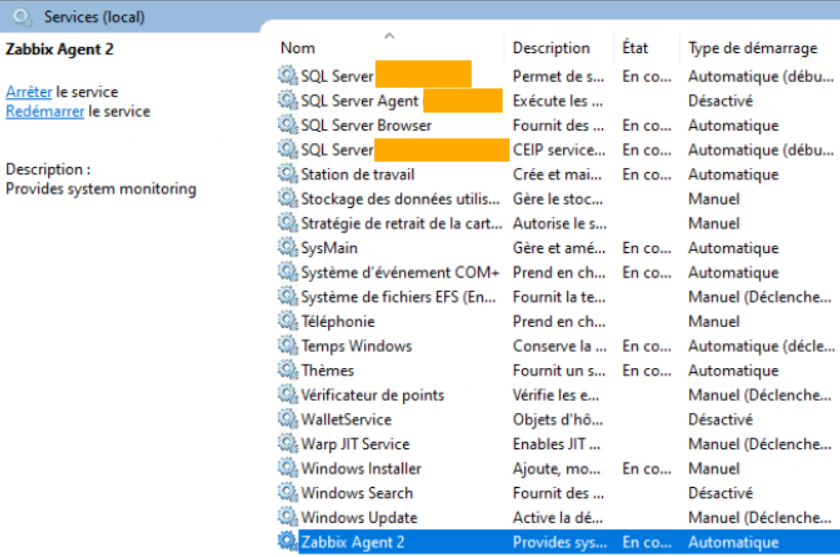The image size is (840, 557).
Task: Select the Vérificateur de points service
Action: 373,395
